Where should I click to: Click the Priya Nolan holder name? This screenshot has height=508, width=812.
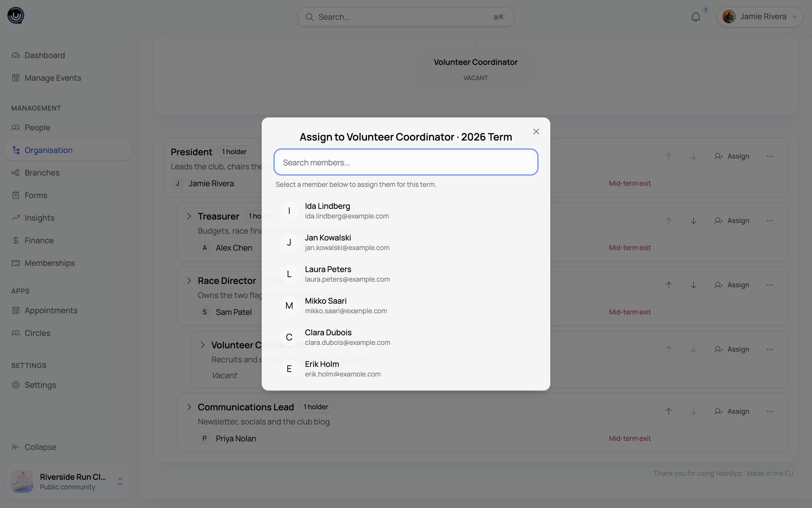236,439
